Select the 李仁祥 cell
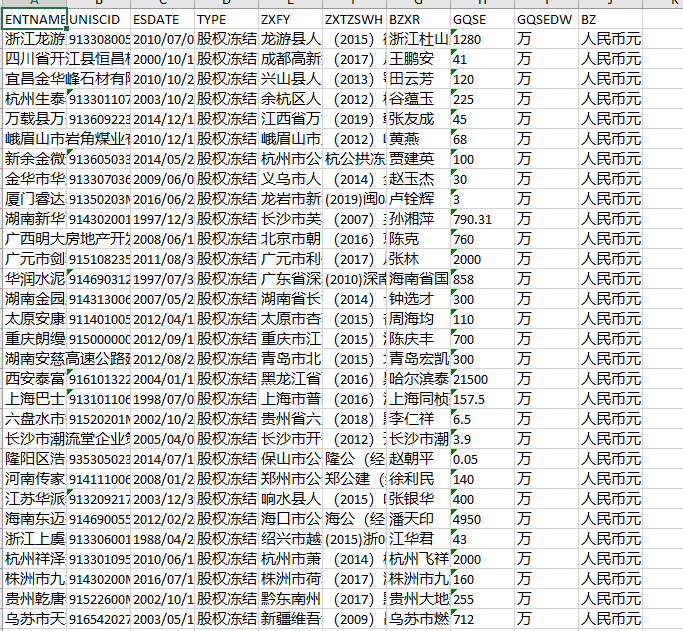Image resolution: width=683 pixels, height=631 pixels. click(419, 419)
